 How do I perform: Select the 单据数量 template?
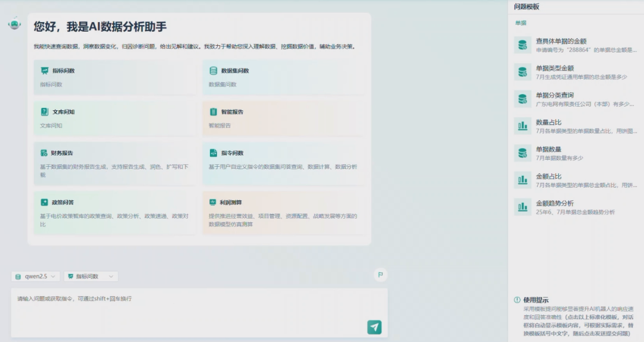576,153
